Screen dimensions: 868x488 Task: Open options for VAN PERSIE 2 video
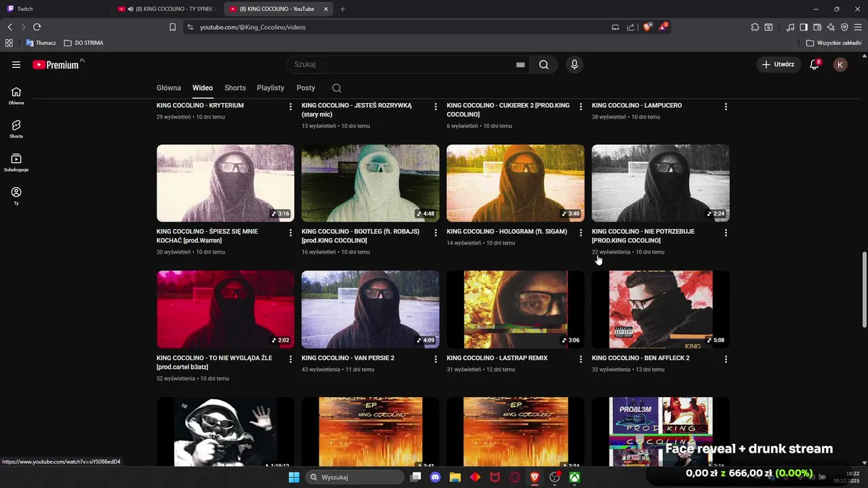tap(435, 359)
